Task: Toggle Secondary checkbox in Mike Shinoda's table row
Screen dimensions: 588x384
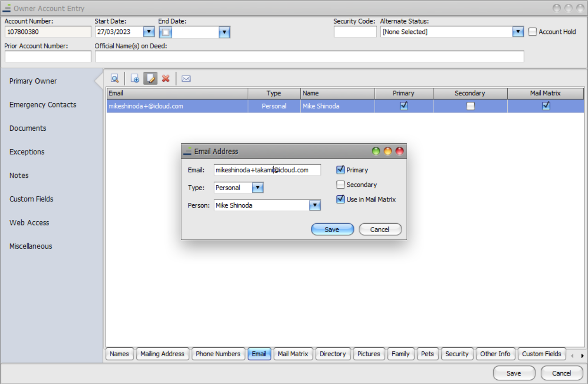Action: click(x=470, y=106)
